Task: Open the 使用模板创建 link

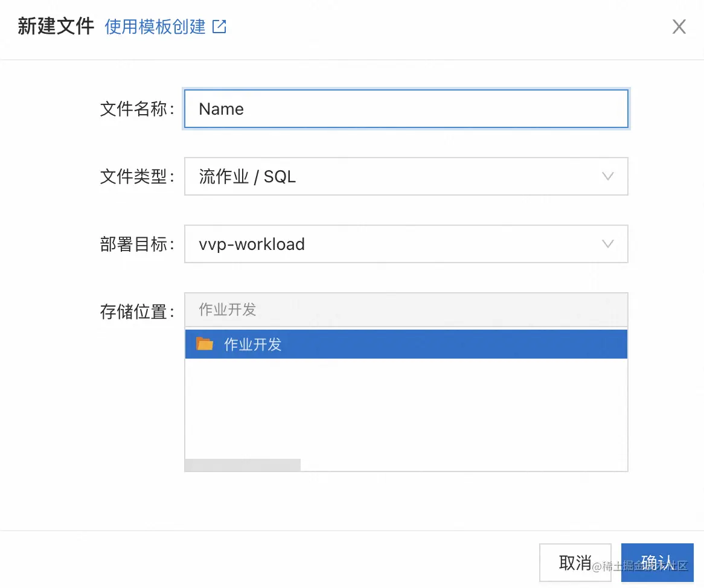Action: (155, 27)
